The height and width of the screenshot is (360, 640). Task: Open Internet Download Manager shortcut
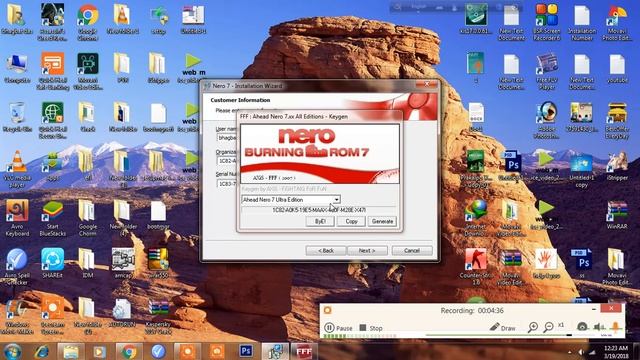(x=476, y=218)
